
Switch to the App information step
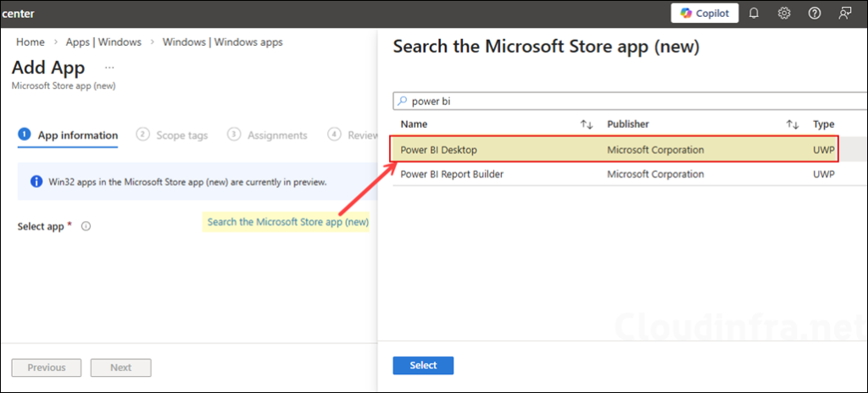click(x=68, y=135)
